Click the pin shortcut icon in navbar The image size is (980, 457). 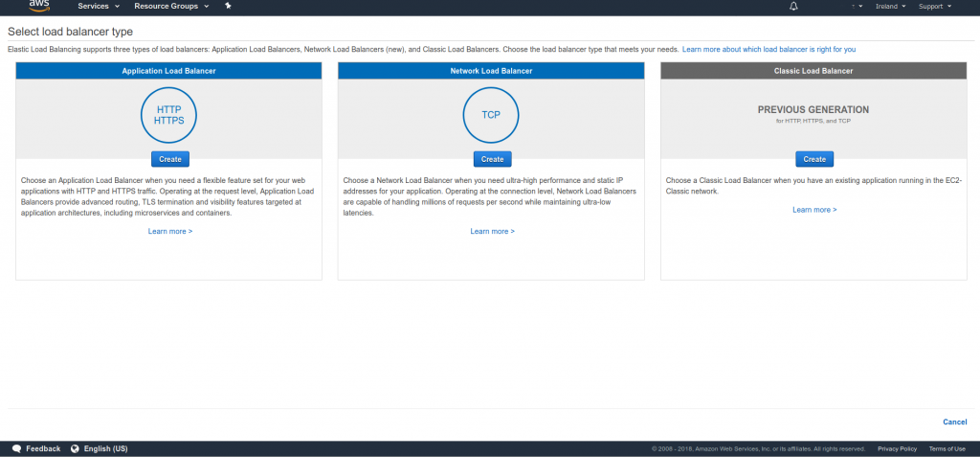227,6
